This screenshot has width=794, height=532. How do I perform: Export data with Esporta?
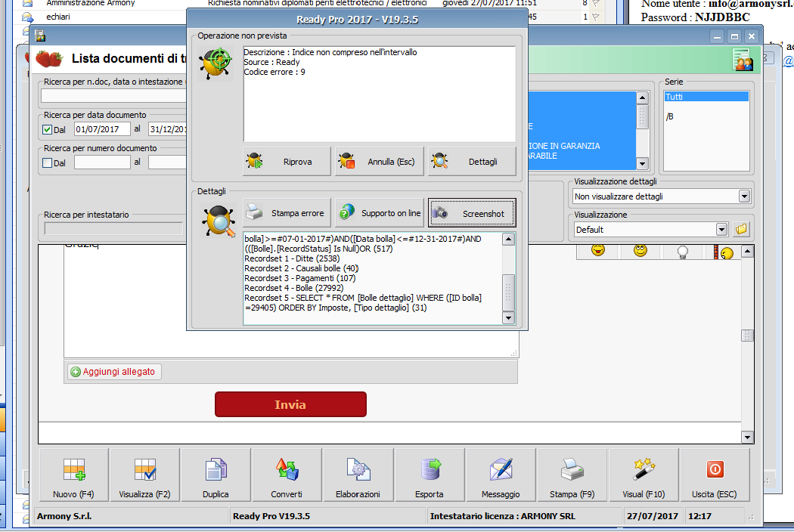(430, 475)
